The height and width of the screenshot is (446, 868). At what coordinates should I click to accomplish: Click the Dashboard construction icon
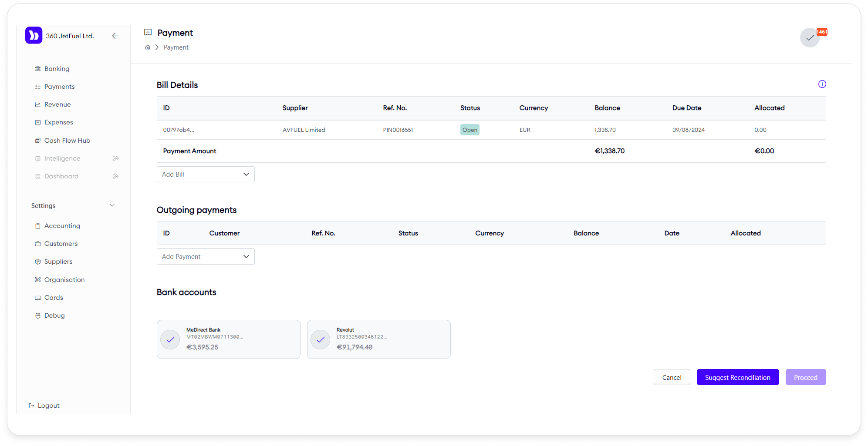[115, 176]
